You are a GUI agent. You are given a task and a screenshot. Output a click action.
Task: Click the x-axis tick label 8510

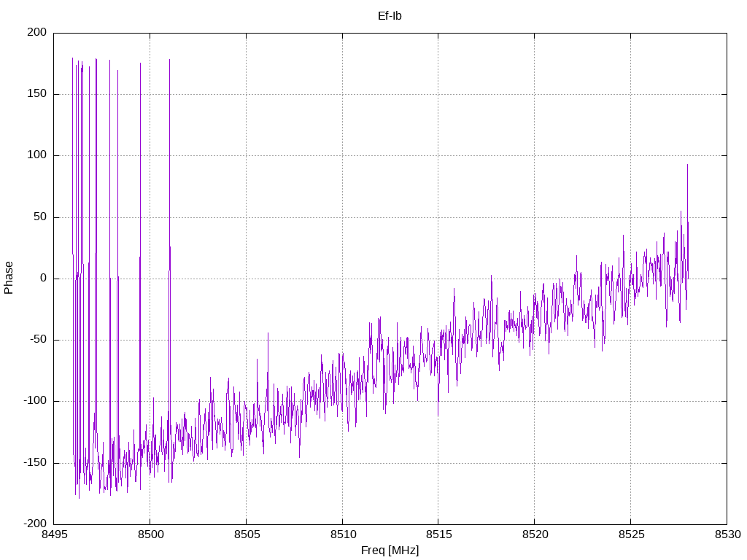click(343, 535)
